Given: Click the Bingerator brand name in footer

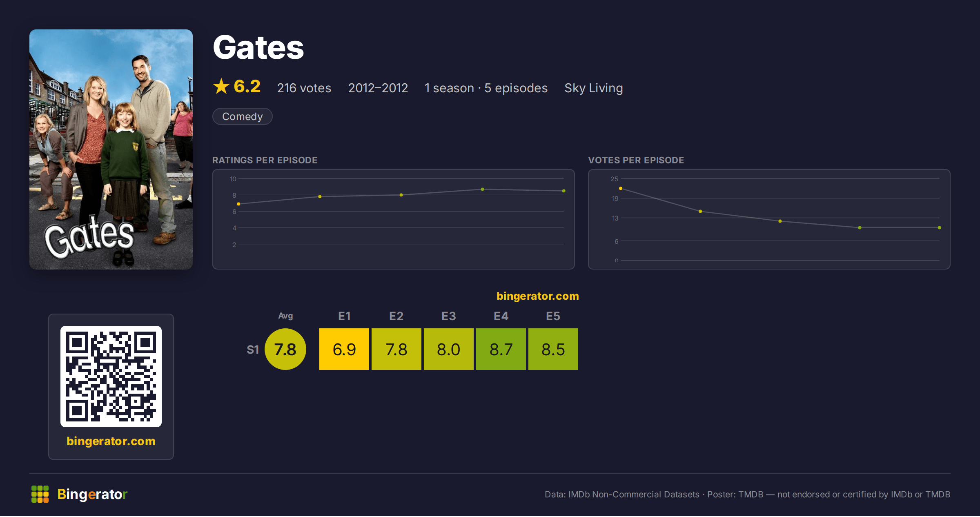Looking at the screenshot, I should (92, 494).
